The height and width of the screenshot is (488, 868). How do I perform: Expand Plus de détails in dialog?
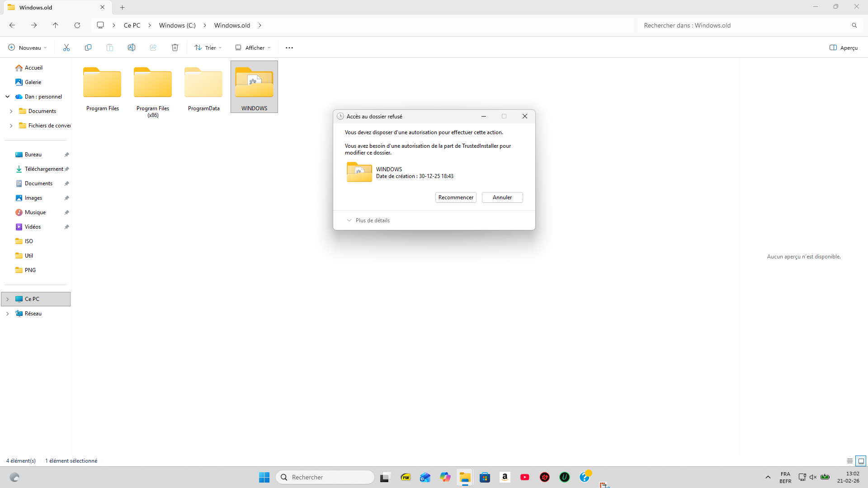click(368, 221)
